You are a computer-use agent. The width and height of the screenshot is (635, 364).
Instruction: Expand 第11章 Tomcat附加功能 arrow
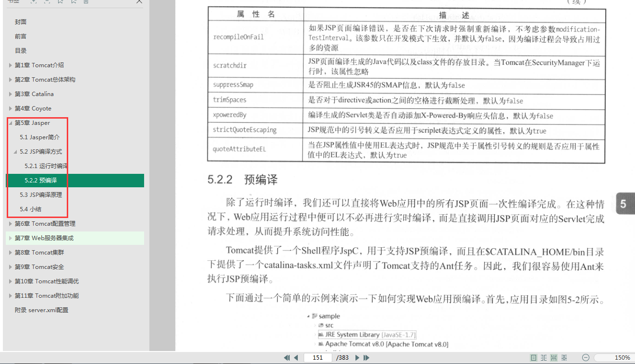pos(11,296)
